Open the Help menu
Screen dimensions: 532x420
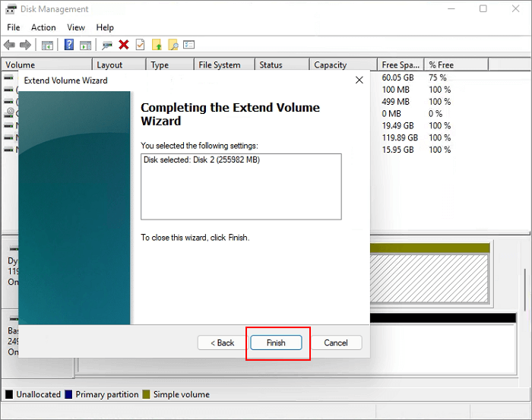coord(105,27)
